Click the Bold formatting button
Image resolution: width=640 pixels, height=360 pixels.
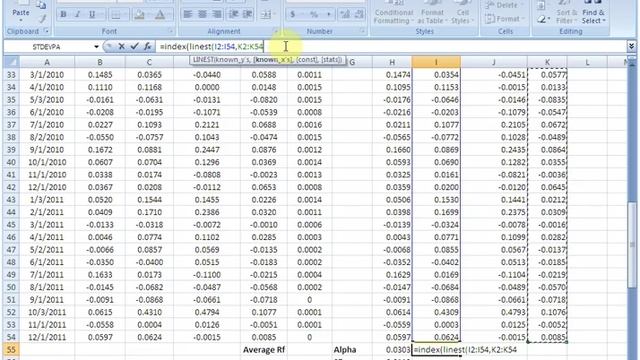(63, 15)
